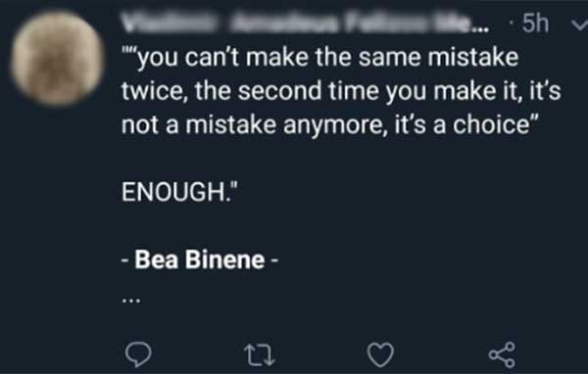Select the line "not a mistake anymore"

tap(329, 125)
